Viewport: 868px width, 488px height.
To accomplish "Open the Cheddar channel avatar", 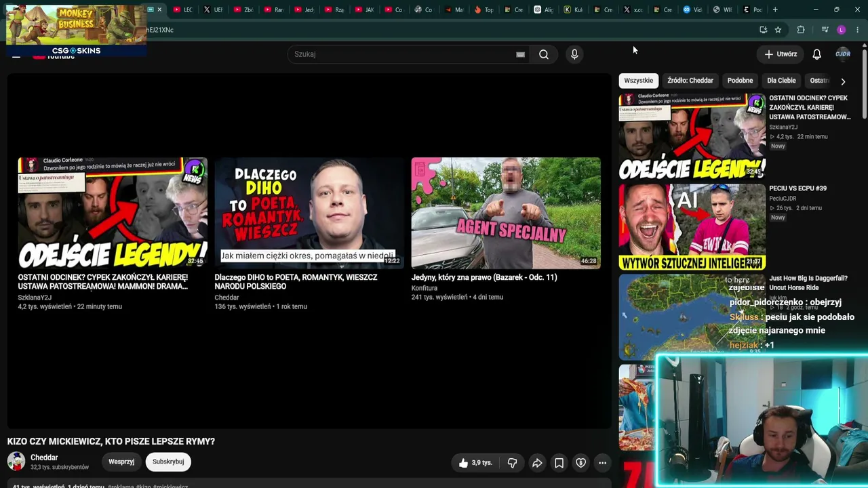I will click(16, 462).
